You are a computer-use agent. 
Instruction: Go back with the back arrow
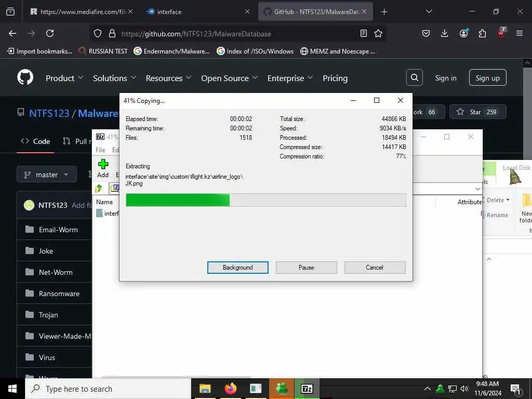pos(12,33)
